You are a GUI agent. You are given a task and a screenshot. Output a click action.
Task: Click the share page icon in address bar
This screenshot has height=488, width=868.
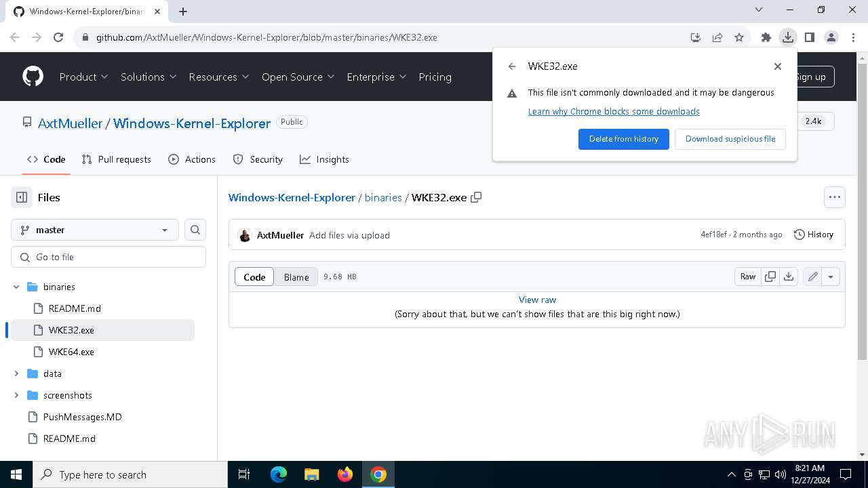click(x=717, y=37)
